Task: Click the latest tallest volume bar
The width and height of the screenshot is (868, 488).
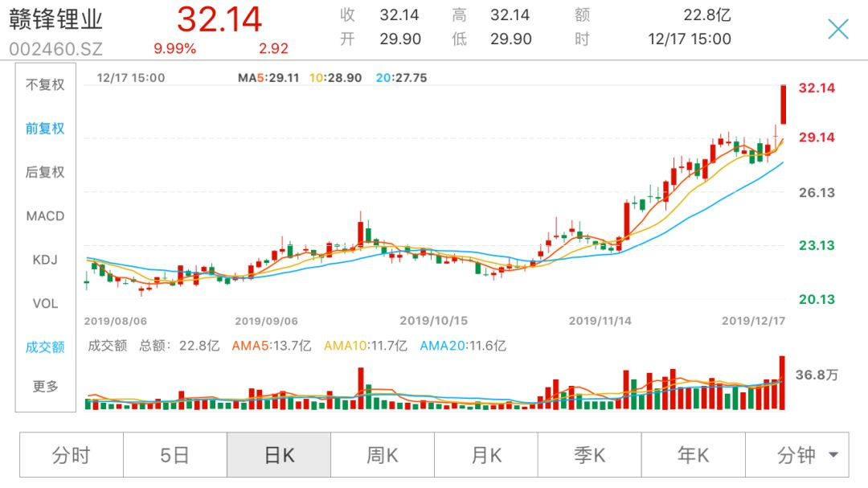Action: coord(782,383)
